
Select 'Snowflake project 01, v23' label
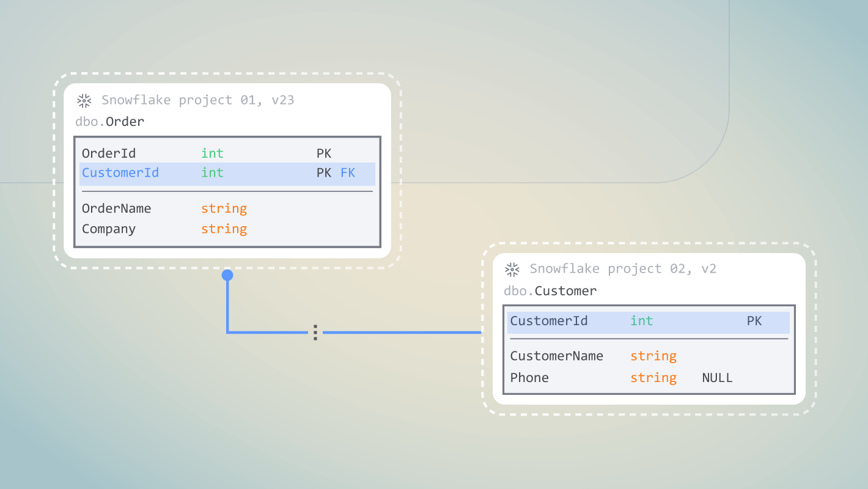197,100
